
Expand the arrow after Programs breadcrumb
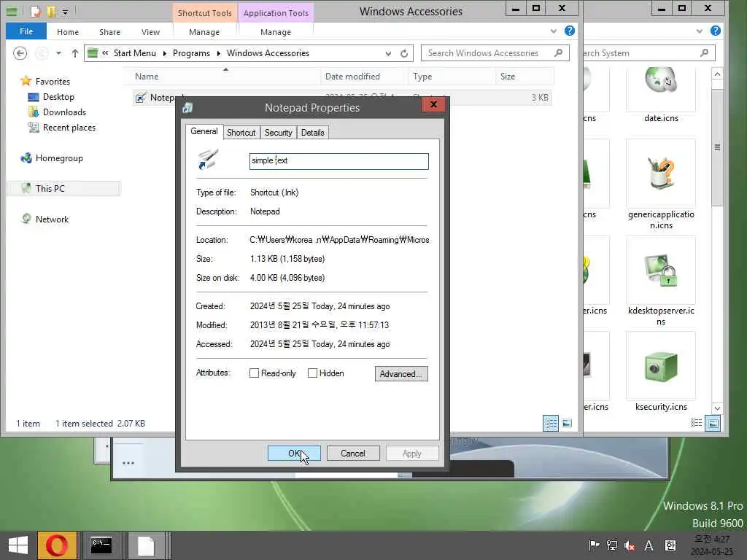[219, 53]
